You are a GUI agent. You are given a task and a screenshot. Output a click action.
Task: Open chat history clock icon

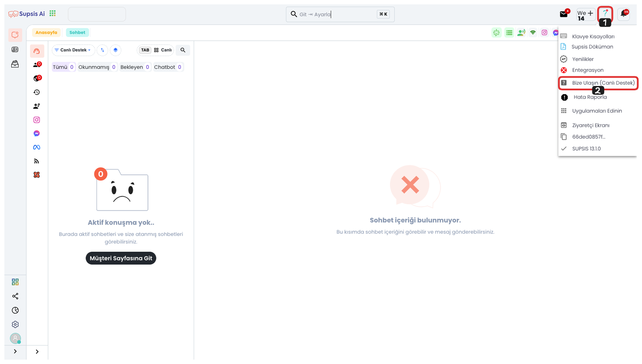coord(37,92)
